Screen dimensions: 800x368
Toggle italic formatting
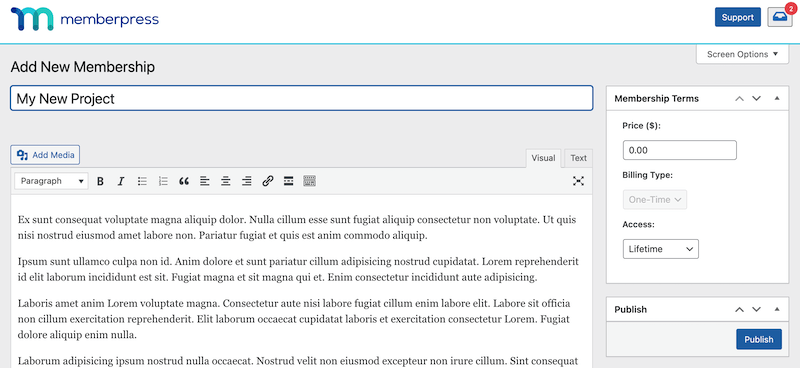coord(121,181)
